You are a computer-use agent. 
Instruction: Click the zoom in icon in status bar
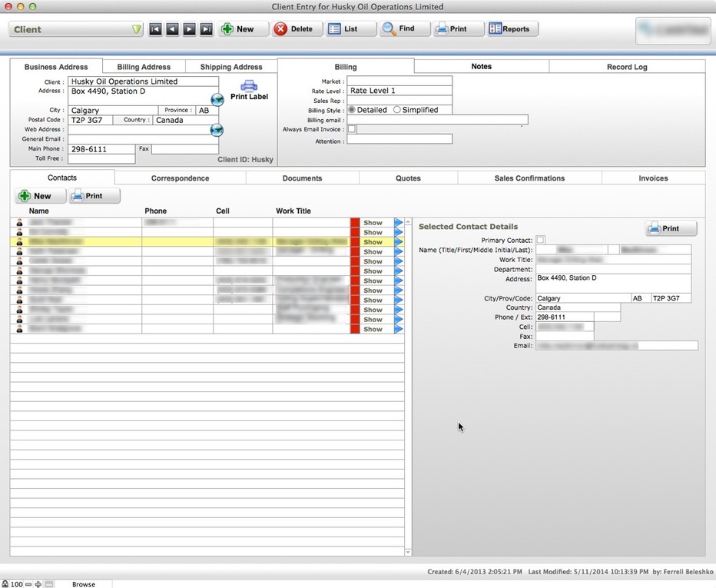pyautogui.click(x=38, y=584)
